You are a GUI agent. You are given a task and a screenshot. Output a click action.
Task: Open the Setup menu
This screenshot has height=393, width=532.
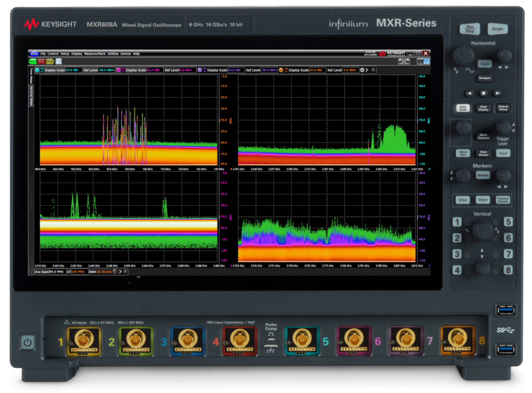coord(65,54)
